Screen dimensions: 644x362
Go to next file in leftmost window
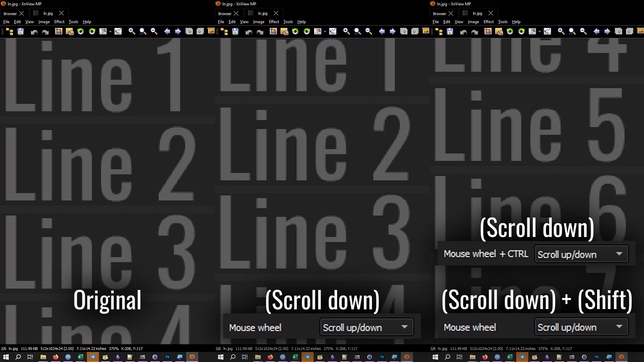178,32
